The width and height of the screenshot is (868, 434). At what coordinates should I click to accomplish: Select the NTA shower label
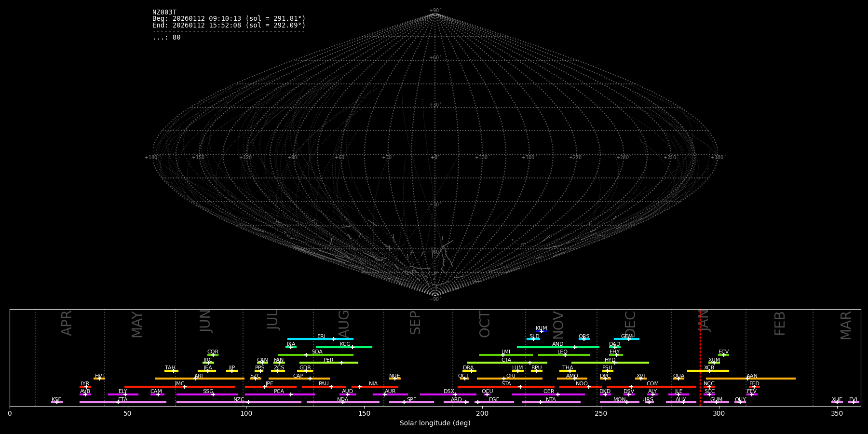(551, 400)
